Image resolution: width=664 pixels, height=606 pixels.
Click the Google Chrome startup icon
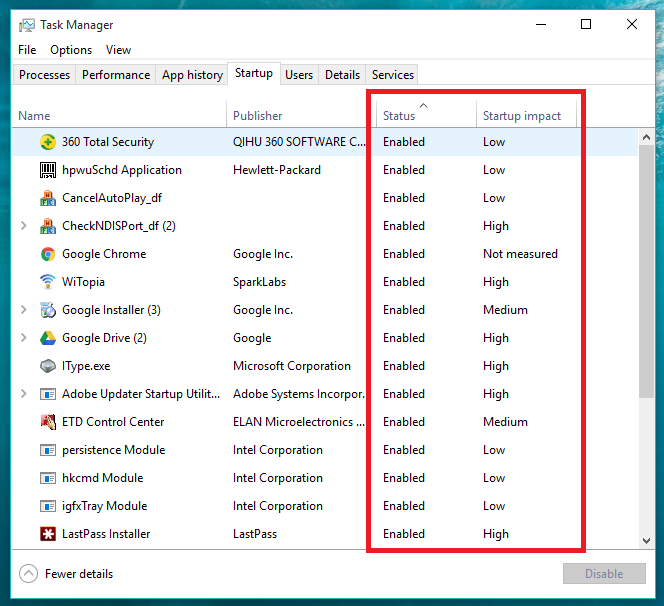click(48, 254)
